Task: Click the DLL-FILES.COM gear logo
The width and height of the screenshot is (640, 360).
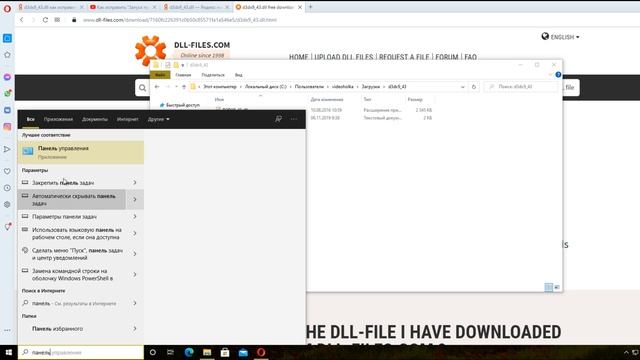Action: tap(150, 51)
